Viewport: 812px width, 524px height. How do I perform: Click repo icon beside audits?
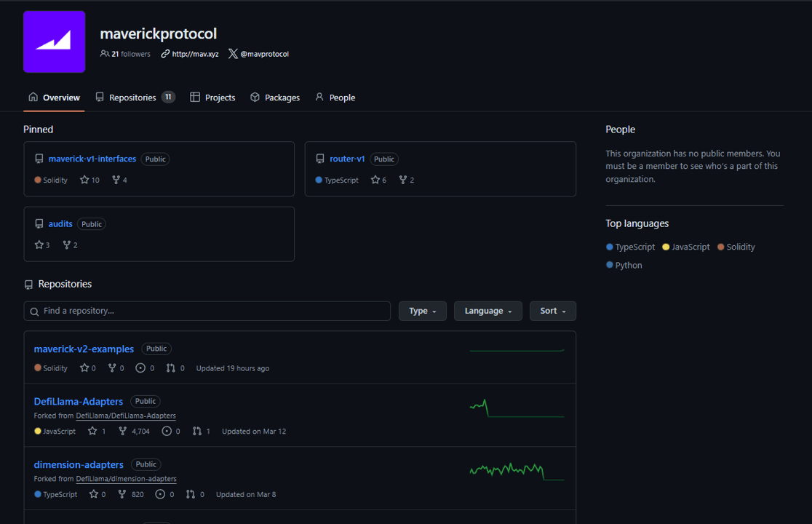coord(39,223)
